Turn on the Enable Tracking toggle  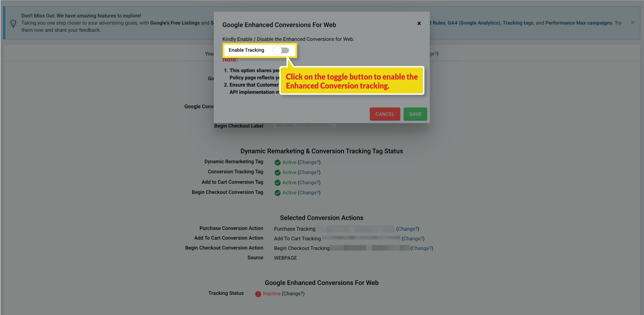coord(282,50)
